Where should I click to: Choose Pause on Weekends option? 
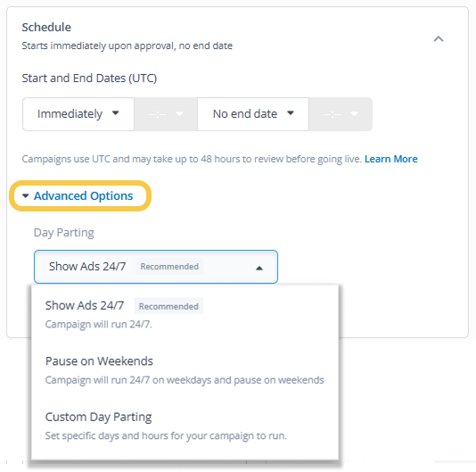point(185,370)
